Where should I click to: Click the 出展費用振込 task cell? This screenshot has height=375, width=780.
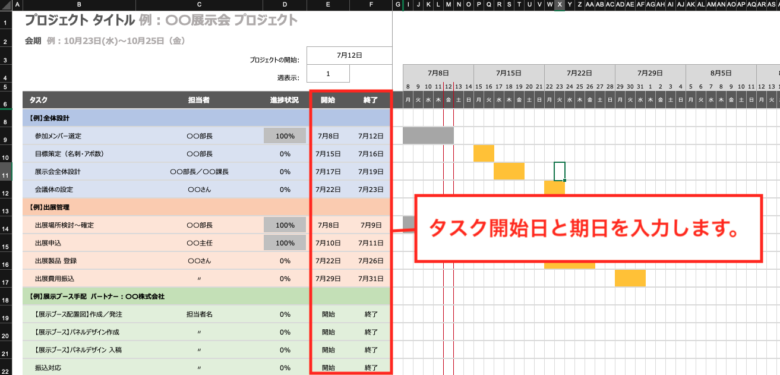[79, 279]
